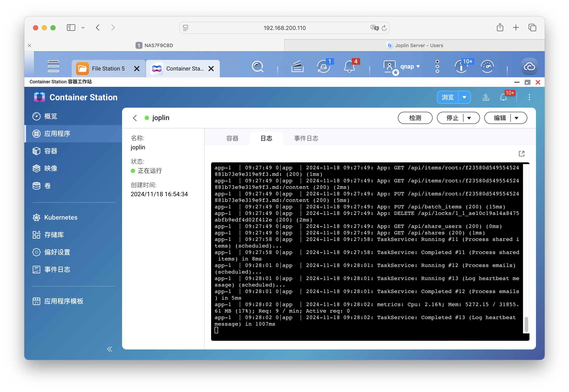This screenshot has width=569, height=392.
Task: Open dashboard gauge icon
Action: 487,67
